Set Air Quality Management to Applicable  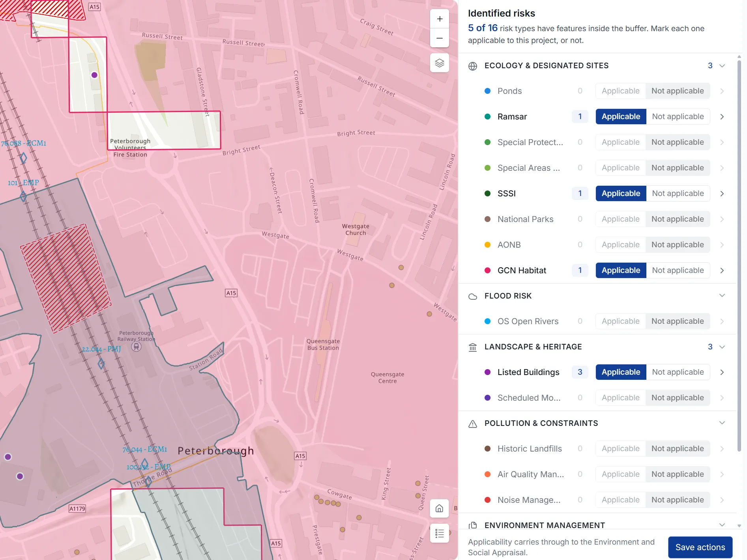coord(621,474)
